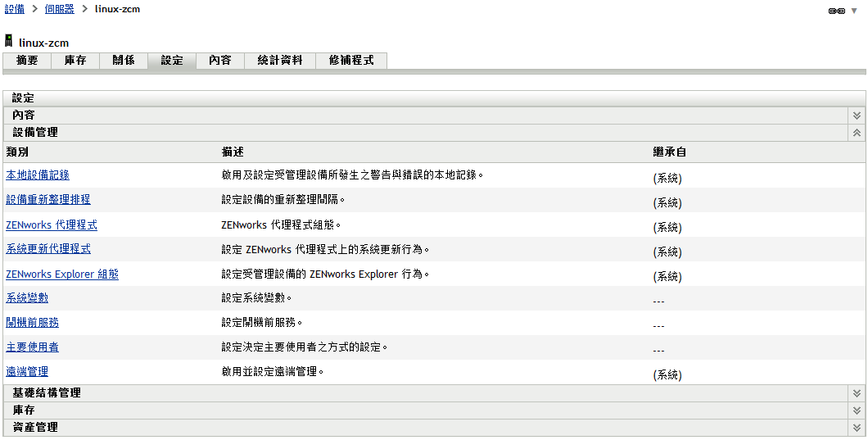Click the chain link icon at top right
The image size is (868, 440).
[836, 11]
